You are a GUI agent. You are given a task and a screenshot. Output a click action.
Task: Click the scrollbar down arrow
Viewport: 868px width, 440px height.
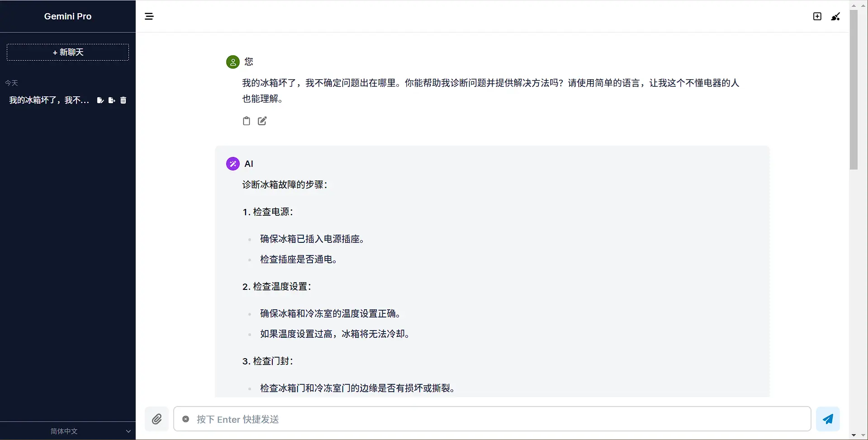(854, 435)
